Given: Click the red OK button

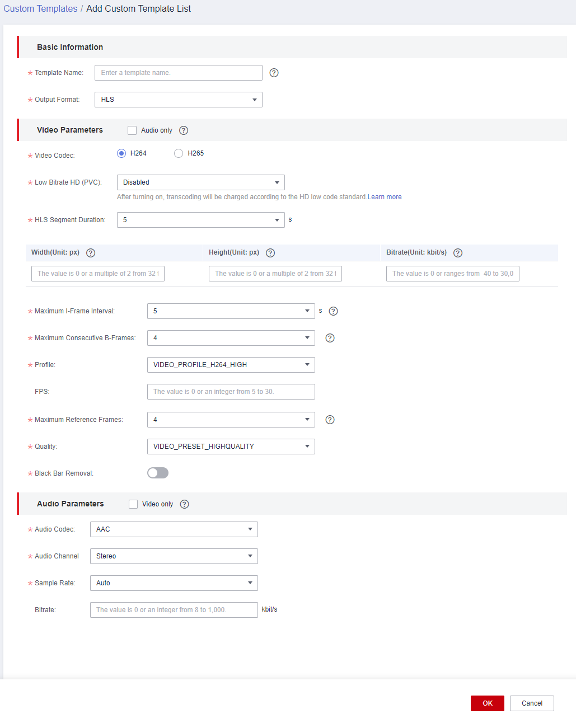Looking at the screenshot, I should point(488,703).
